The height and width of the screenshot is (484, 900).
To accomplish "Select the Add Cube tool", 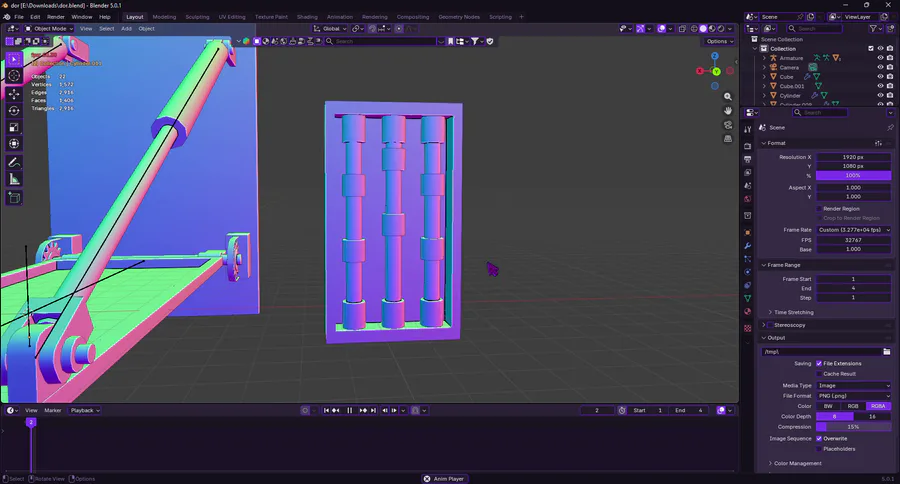I will (x=14, y=199).
